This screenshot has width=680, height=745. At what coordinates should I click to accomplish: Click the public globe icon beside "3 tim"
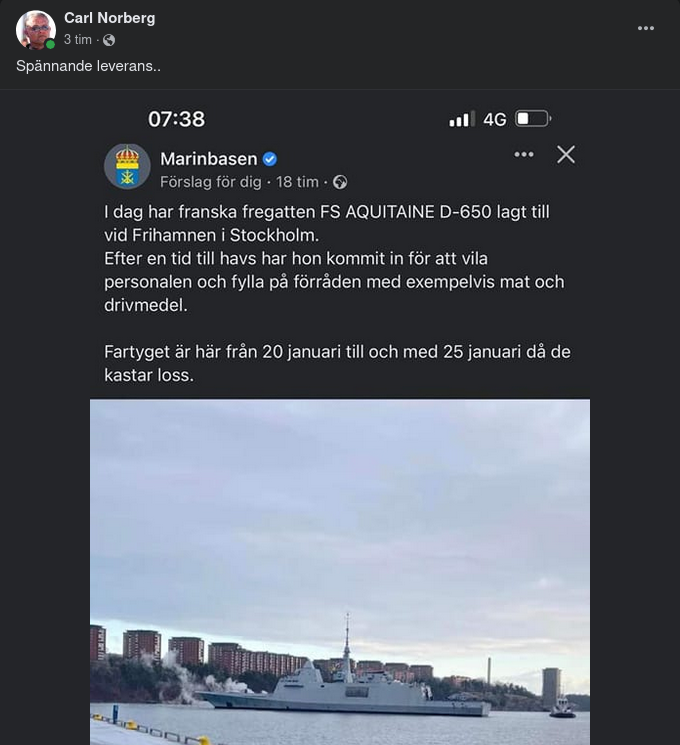(x=109, y=40)
